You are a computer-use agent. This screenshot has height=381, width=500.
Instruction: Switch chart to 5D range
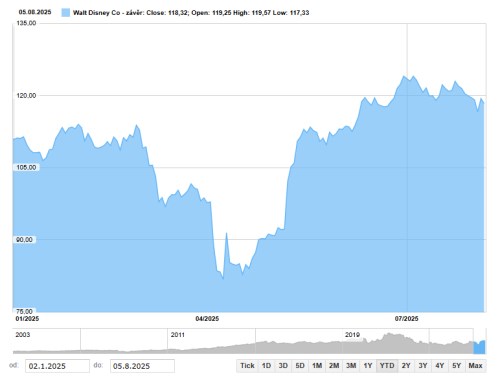(x=300, y=366)
